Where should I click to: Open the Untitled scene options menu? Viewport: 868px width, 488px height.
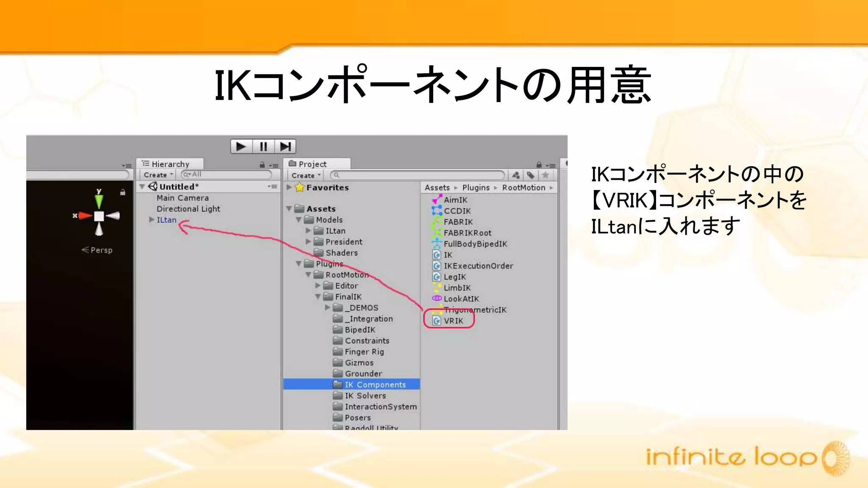[272, 186]
